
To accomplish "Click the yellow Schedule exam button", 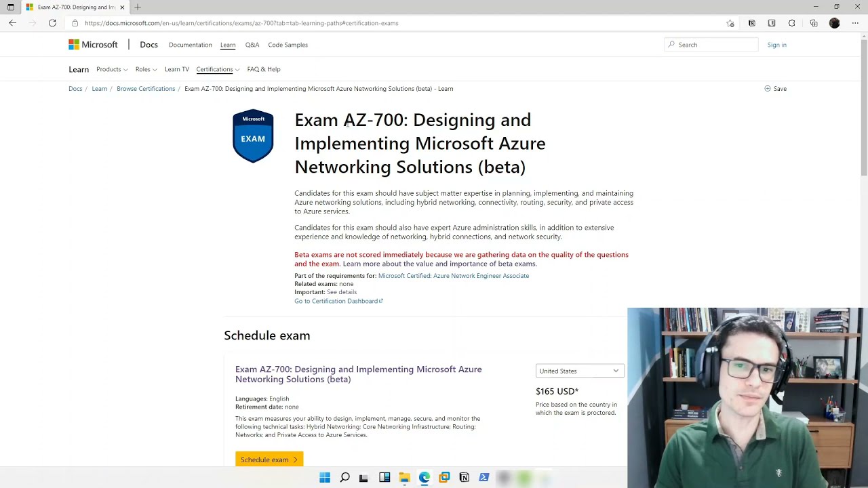I will (x=269, y=460).
